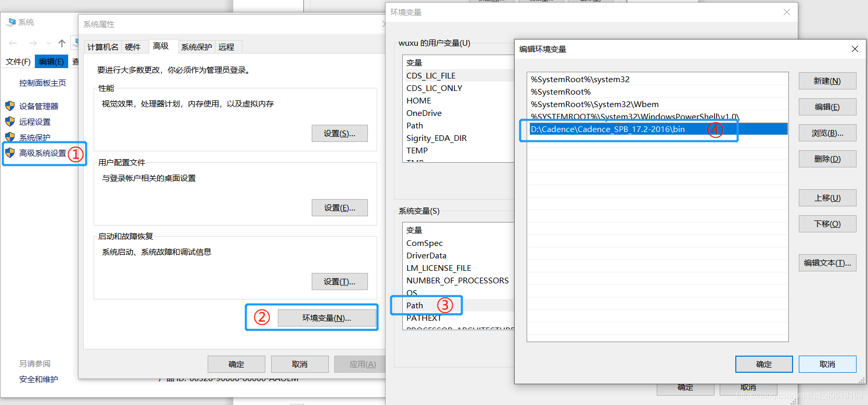Click 设置(S) button under 性能
This screenshot has width=868, height=405.
pyautogui.click(x=339, y=134)
